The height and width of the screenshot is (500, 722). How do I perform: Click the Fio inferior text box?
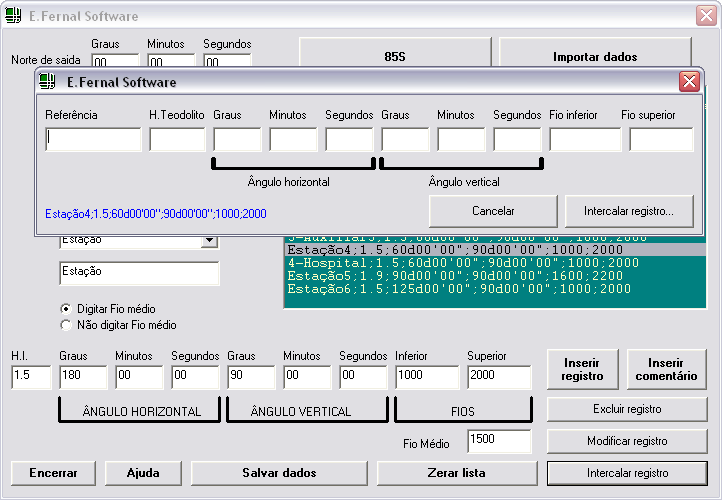point(584,140)
